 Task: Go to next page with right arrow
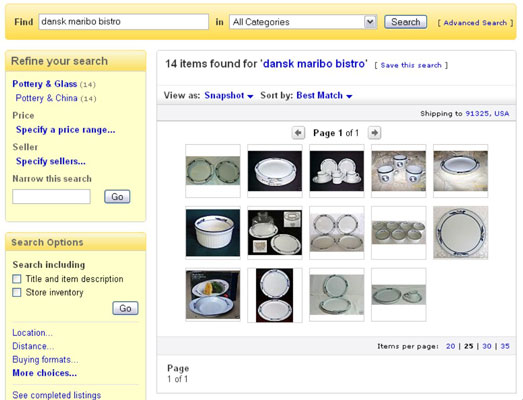point(375,133)
